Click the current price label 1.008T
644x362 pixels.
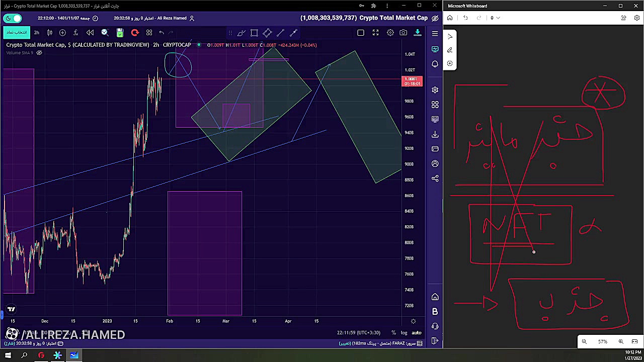click(412, 81)
